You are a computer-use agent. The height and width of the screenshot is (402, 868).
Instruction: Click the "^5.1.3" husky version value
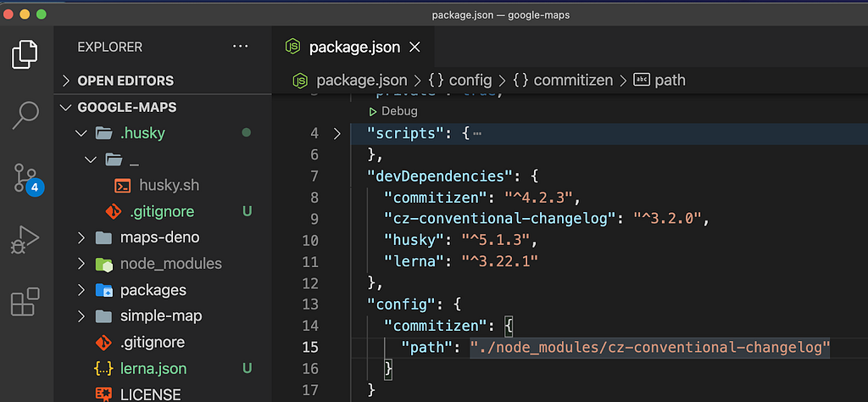click(x=496, y=240)
